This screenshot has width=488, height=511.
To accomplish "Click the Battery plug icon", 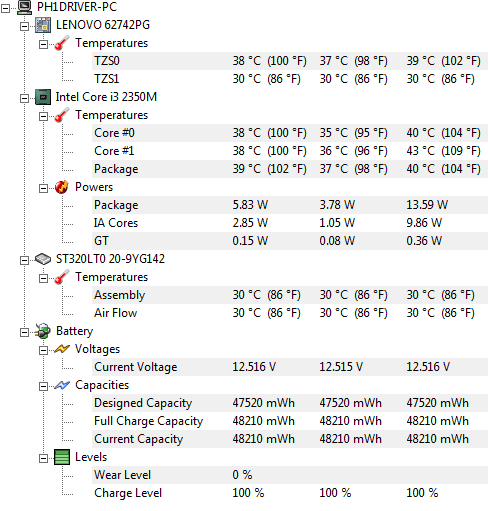I will point(43,331).
